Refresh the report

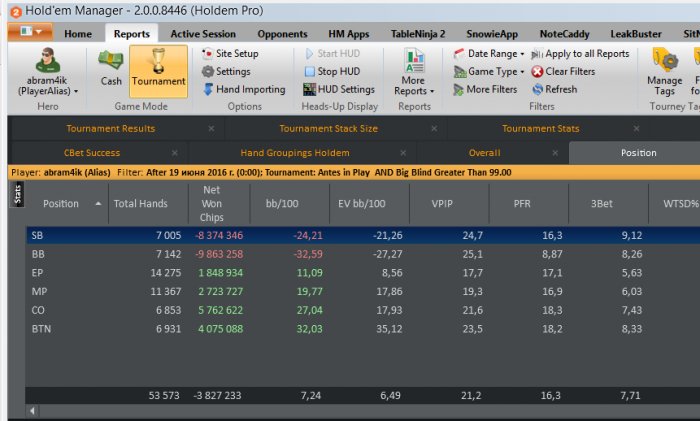(x=555, y=89)
